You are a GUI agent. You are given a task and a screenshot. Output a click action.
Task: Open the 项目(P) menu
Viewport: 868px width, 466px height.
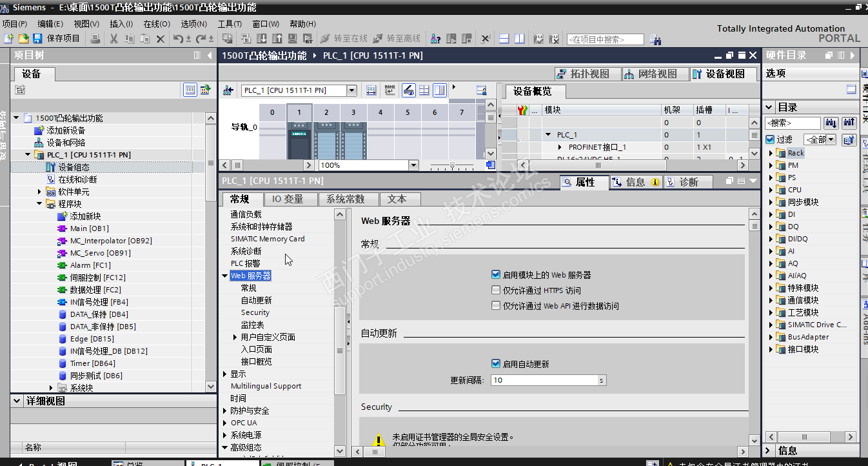coord(14,24)
